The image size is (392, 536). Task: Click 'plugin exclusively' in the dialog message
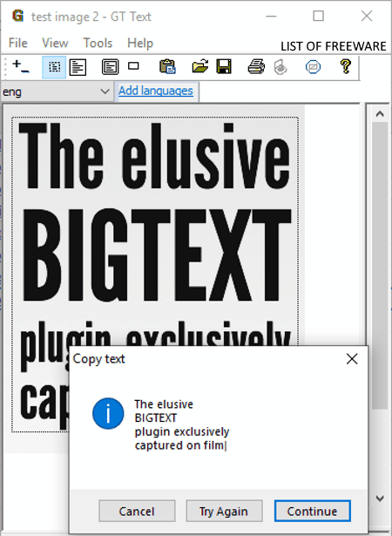tap(182, 431)
